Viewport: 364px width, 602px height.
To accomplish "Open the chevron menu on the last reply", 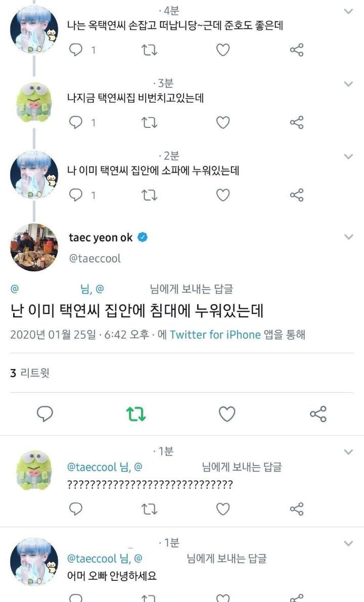I will [347, 543].
